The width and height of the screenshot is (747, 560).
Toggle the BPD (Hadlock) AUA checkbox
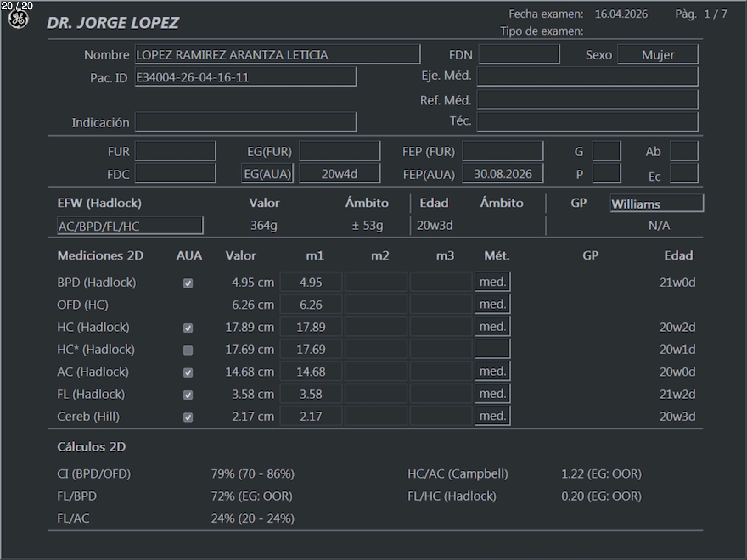pos(188,283)
